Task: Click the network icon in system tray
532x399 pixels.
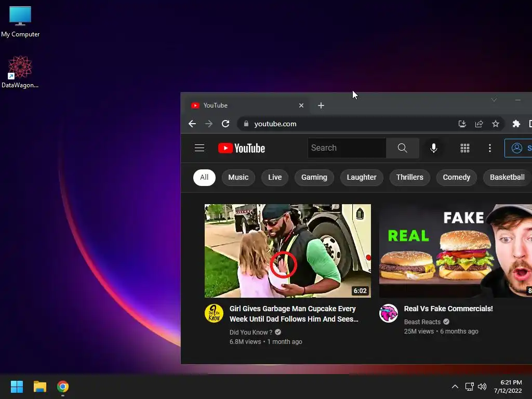Action: [469, 387]
